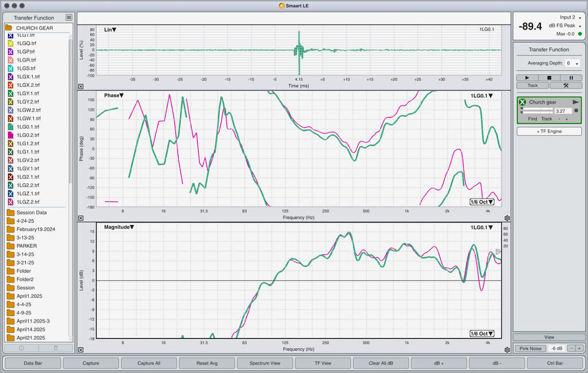This screenshot has width=588, height=373.
Task: Toggle visibility of trace 1LGR.trf icon
Action: click(10, 60)
